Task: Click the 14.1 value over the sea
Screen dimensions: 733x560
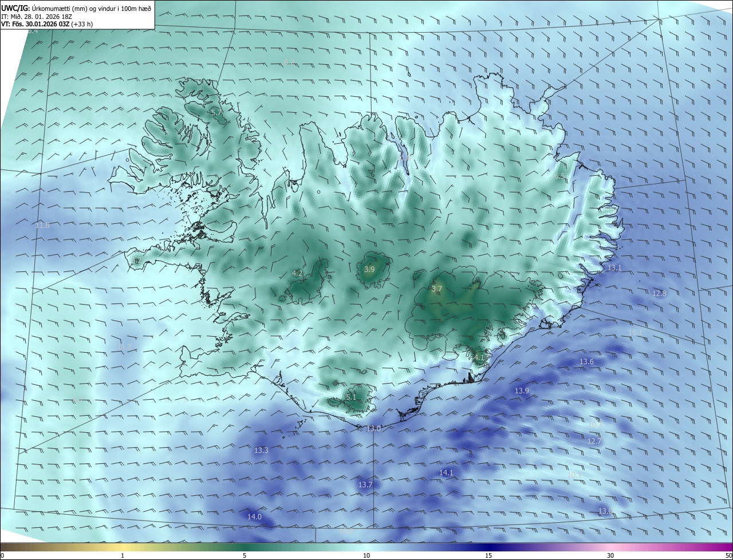Action: tap(446, 473)
